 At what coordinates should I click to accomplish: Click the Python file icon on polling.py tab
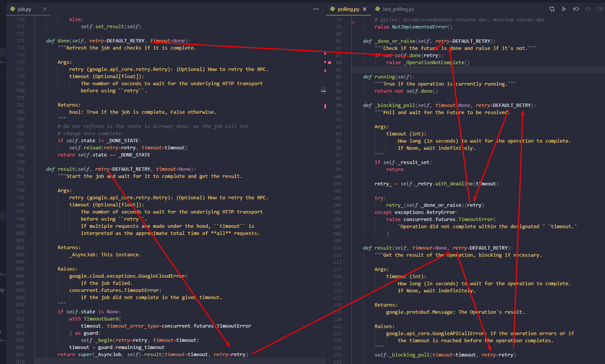(x=332, y=9)
